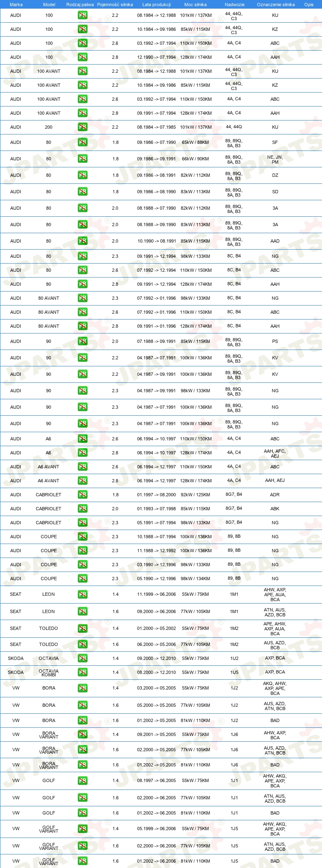Image resolution: width=322 pixels, height=868 pixels.
Task: Select the production years '08.1984 -> 07.1985'
Action: (x=156, y=127)
